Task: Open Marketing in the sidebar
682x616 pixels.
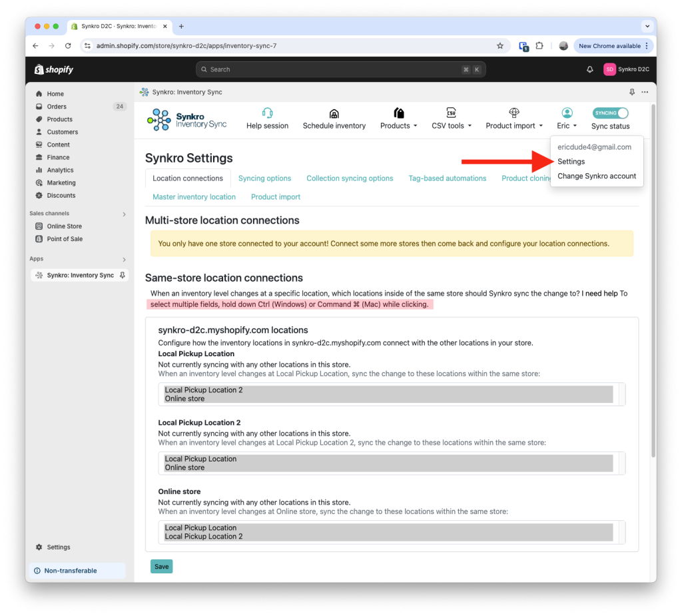Action: [x=61, y=182]
